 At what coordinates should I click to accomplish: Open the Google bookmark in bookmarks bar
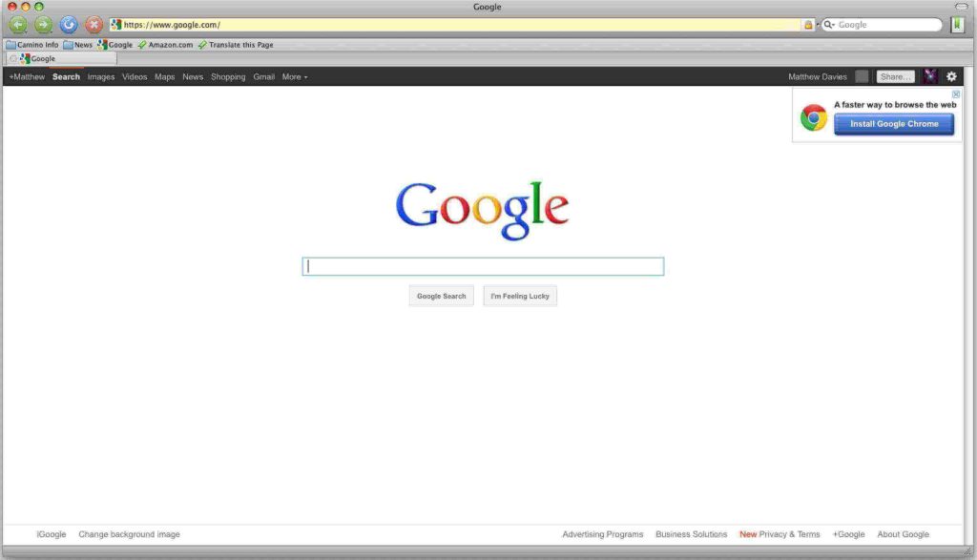pos(115,45)
